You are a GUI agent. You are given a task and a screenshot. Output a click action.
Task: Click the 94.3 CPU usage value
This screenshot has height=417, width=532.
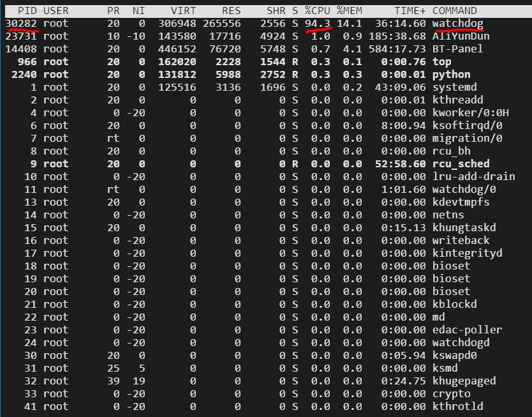click(x=317, y=24)
